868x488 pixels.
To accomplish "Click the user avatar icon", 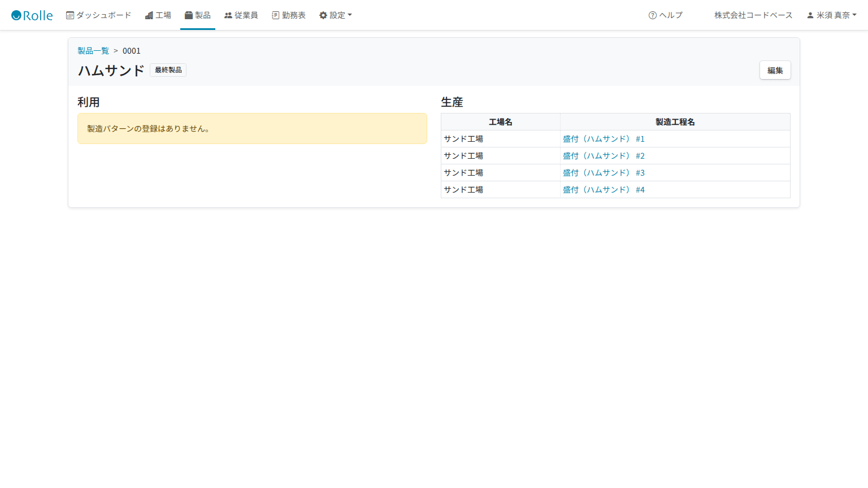I will 810,15.
